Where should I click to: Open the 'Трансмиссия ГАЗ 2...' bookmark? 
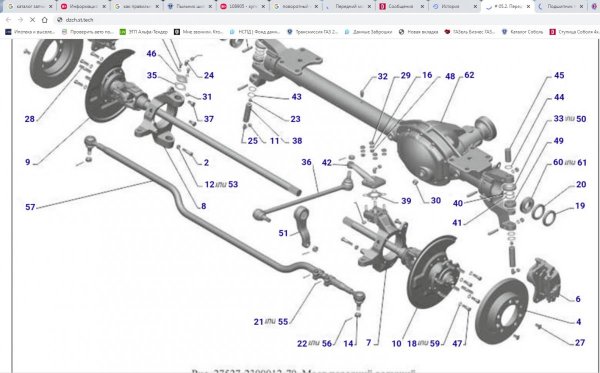pyautogui.click(x=313, y=32)
